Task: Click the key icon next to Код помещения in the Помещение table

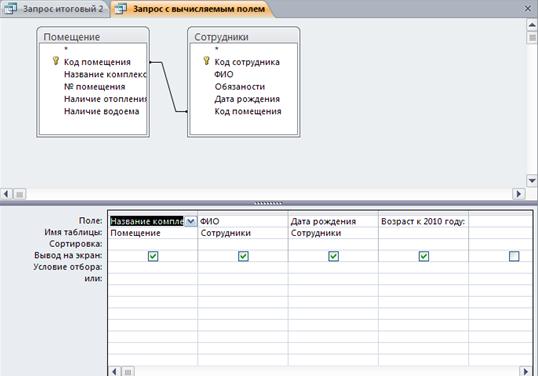Action: (x=56, y=61)
